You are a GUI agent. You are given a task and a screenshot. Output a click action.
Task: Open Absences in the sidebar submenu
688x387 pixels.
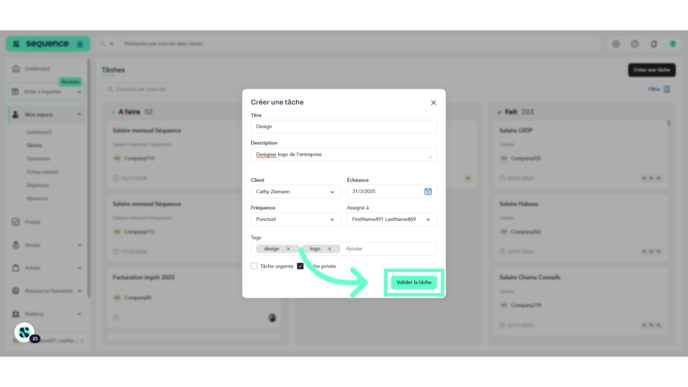click(37, 198)
